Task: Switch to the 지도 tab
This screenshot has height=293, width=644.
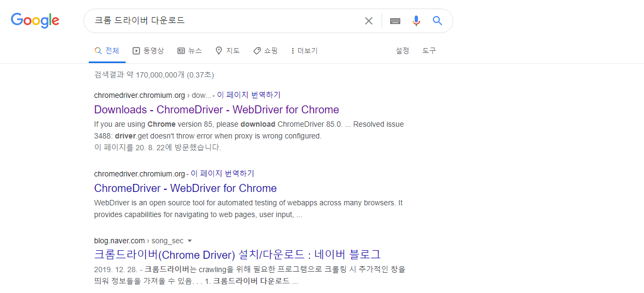Action: click(228, 51)
